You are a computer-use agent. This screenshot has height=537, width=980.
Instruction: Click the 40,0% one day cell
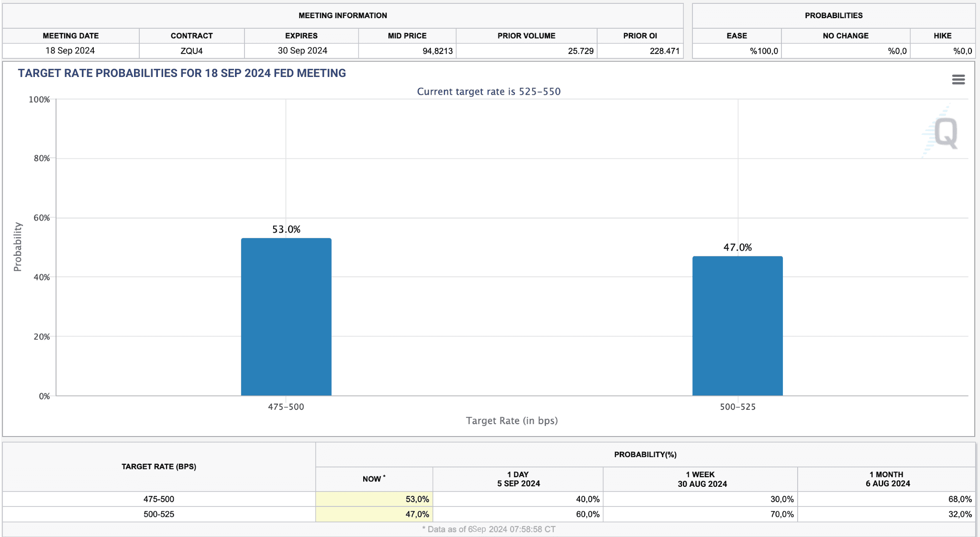pos(518,499)
